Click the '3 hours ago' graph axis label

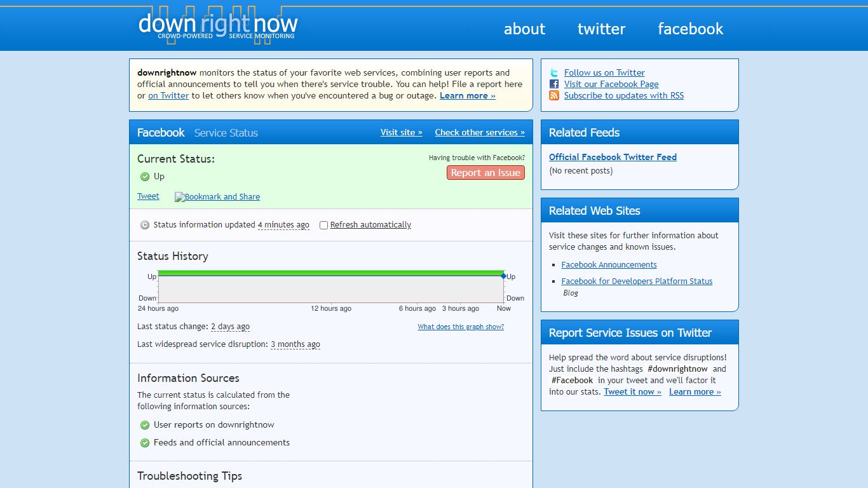point(461,309)
